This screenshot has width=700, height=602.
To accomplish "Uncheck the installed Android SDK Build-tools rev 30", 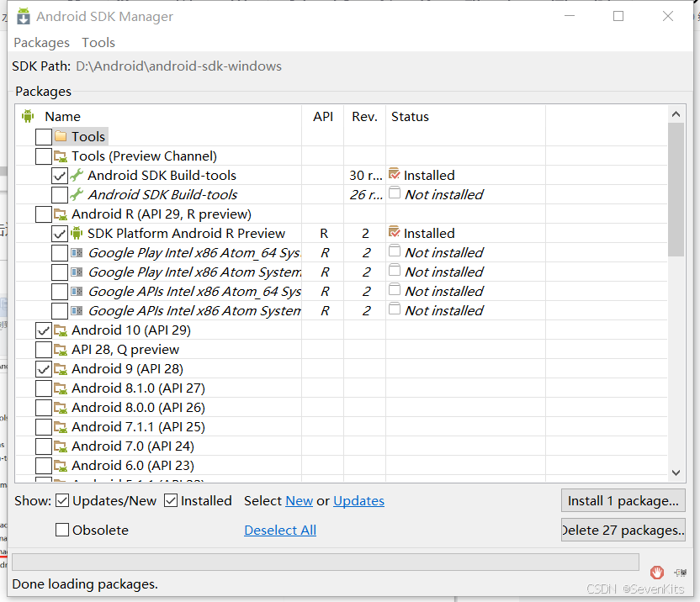I will click(60, 176).
